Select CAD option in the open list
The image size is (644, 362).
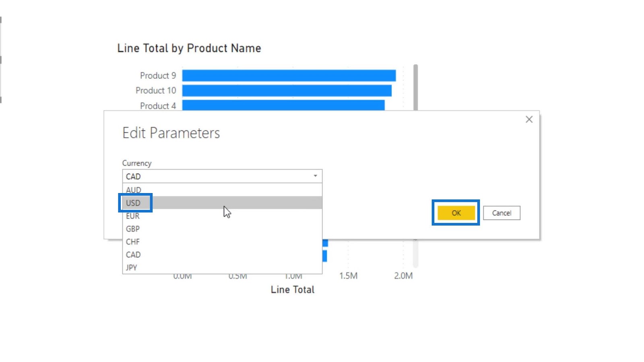tap(133, 255)
